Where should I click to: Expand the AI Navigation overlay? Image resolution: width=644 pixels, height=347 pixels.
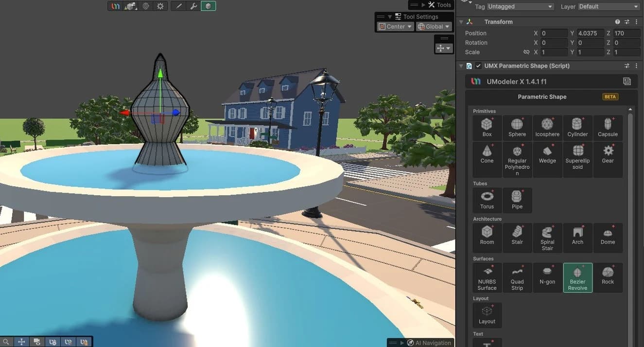coord(402,343)
